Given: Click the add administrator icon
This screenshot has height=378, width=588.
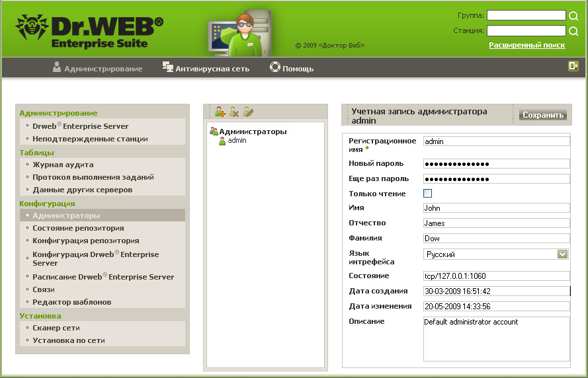Looking at the screenshot, I should pyautogui.click(x=220, y=112).
